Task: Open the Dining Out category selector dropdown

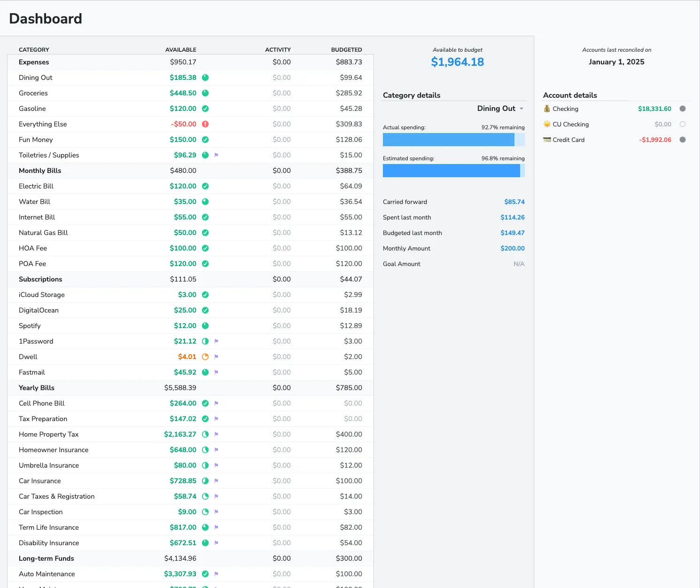Action: tap(501, 109)
